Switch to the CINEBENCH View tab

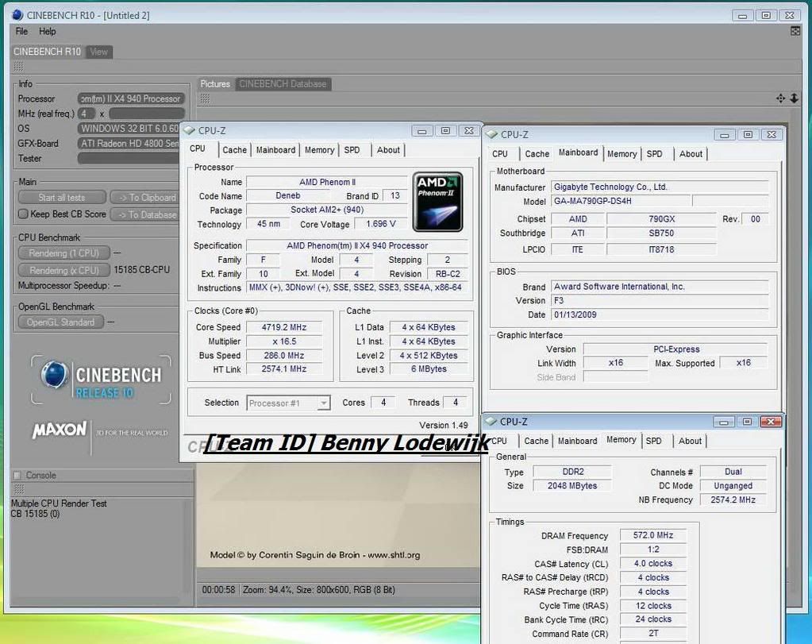pyautogui.click(x=98, y=52)
